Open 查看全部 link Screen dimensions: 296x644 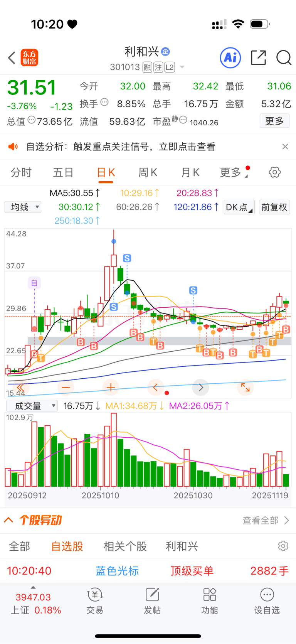click(x=265, y=520)
